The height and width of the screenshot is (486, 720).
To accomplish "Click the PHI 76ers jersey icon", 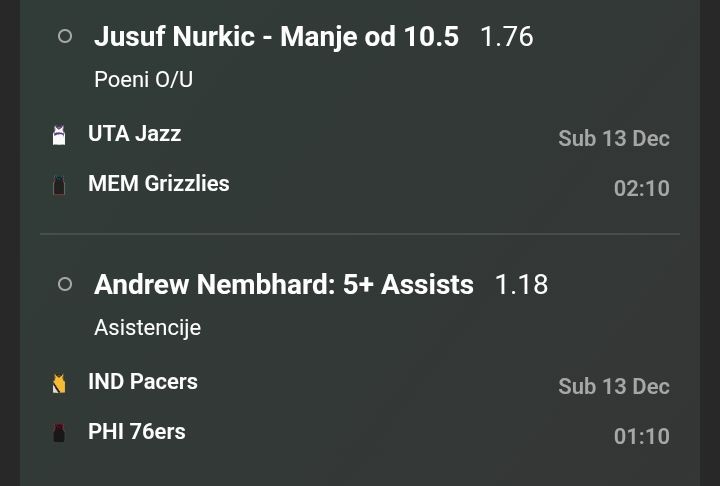I will (x=59, y=433).
